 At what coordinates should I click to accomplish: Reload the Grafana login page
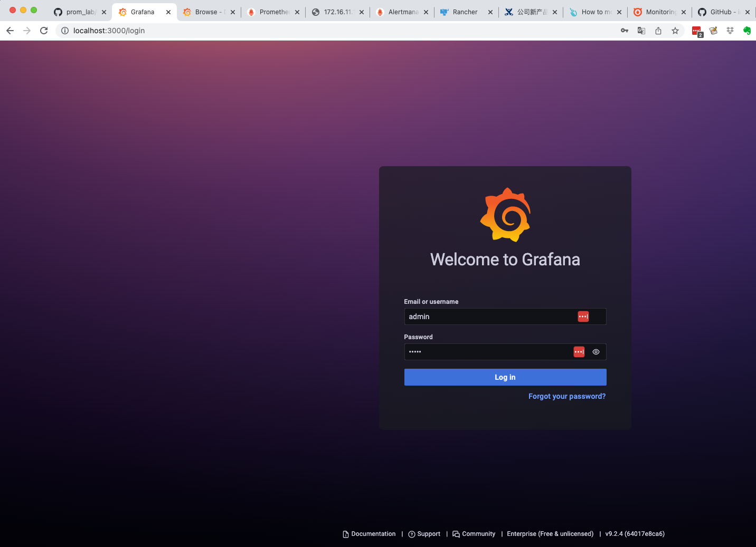pos(44,31)
